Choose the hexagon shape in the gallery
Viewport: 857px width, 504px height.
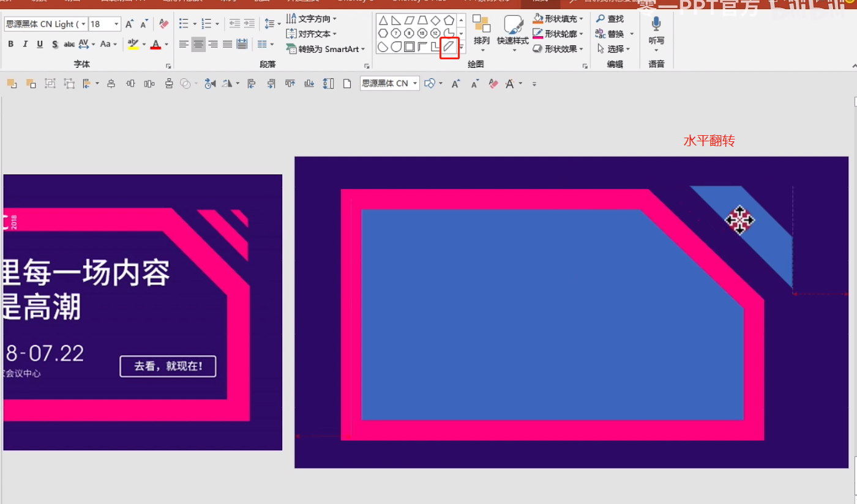pyautogui.click(x=383, y=33)
